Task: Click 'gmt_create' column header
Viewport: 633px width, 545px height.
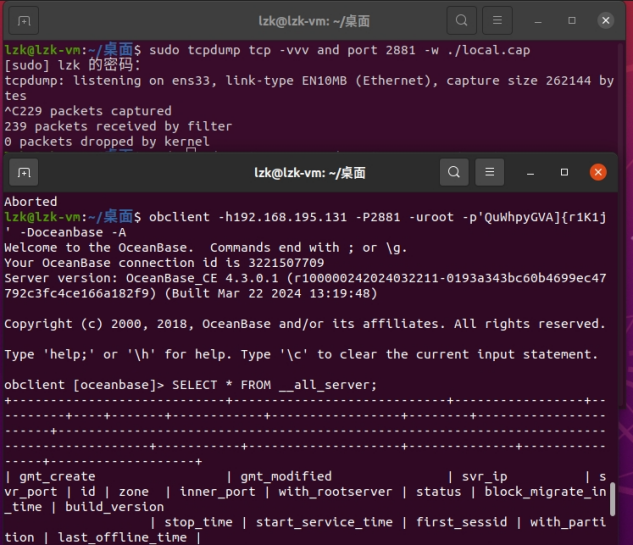Action: coord(57,477)
